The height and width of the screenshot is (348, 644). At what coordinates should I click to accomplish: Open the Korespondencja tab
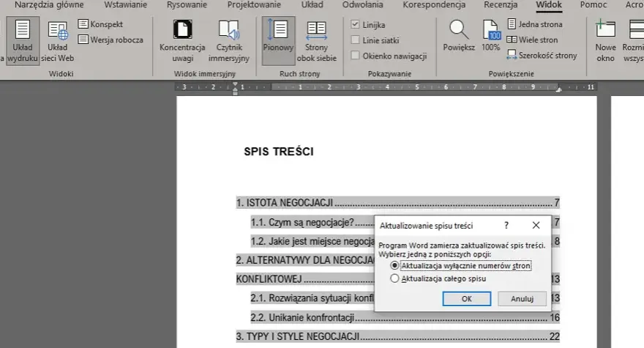pyautogui.click(x=434, y=5)
